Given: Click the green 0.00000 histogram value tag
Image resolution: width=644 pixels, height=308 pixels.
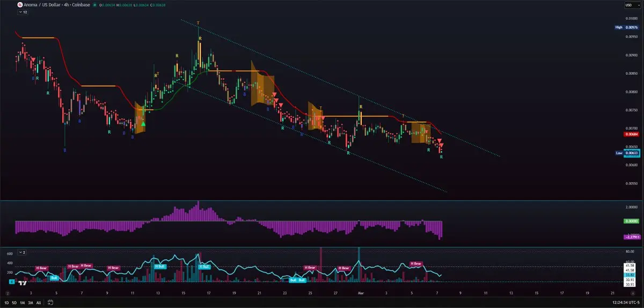Looking at the screenshot, I should [631, 221].
